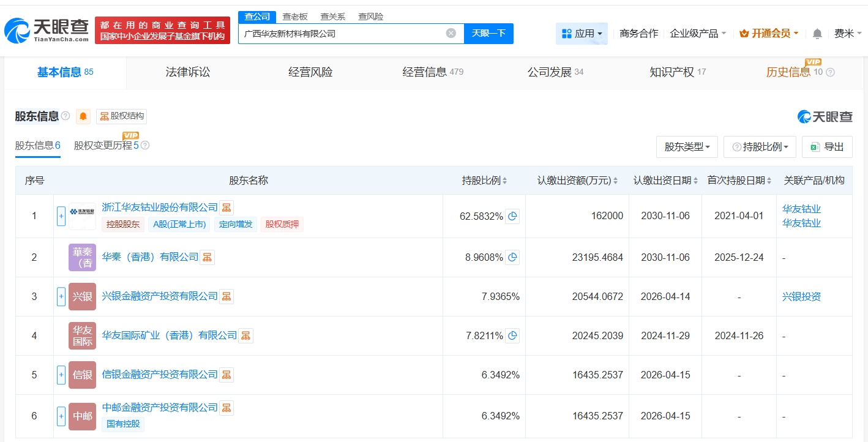This screenshot has width=868, height=442.
Task: Click the pie chart icon beside 8.9608%
Action: coord(513,257)
